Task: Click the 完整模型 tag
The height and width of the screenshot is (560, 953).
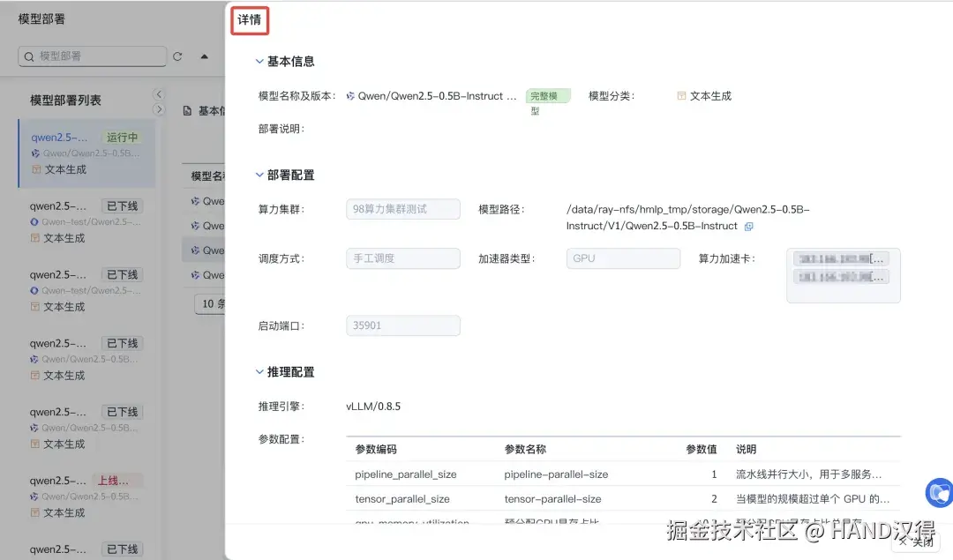Action: click(547, 96)
